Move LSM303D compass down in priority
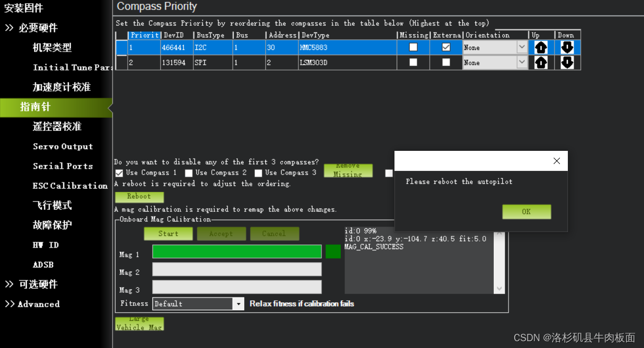Image resolution: width=644 pixels, height=348 pixels. pos(567,63)
